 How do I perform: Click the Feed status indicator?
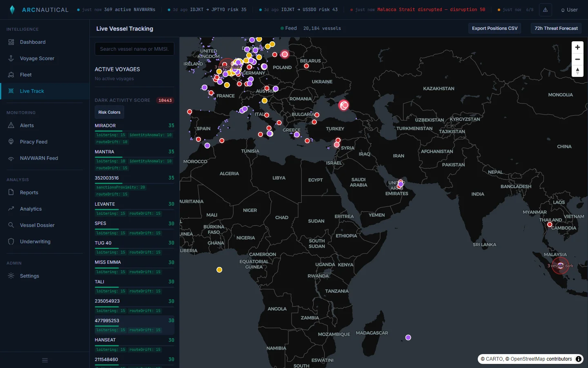(x=288, y=28)
